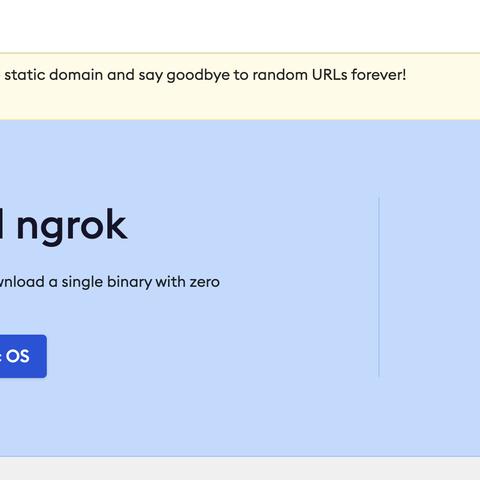Click the empty area right of the divider
This screenshot has height=480, width=480.
tap(430, 287)
